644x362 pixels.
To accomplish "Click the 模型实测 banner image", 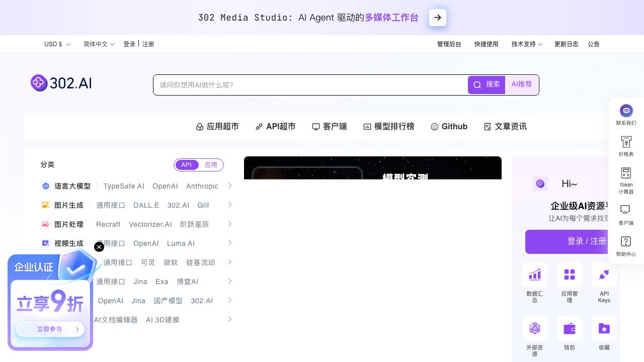I will click(373, 168).
